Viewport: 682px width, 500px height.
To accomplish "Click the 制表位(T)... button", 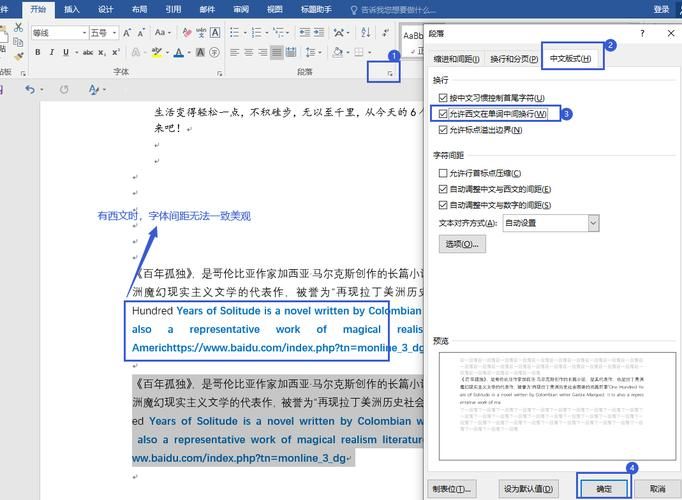I will click(x=451, y=489).
